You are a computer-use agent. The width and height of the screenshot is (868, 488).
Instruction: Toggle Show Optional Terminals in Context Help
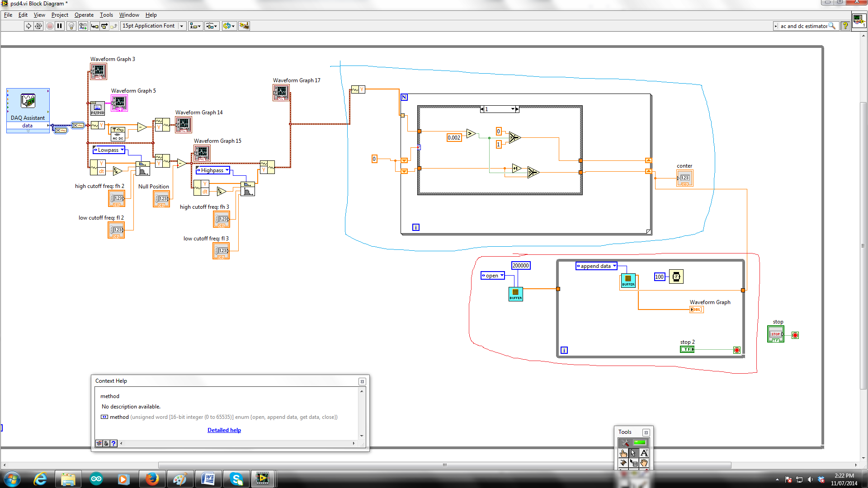coord(99,444)
